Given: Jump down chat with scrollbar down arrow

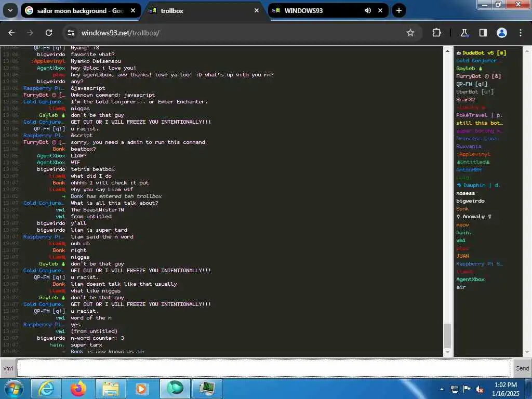Looking at the screenshot, I should pyautogui.click(x=447, y=352).
